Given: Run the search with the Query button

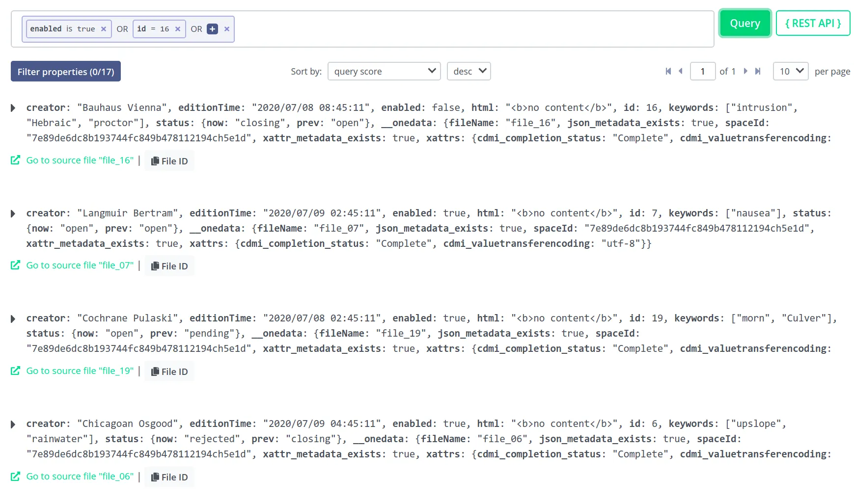Looking at the screenshot, I should [x=744, y=23].
